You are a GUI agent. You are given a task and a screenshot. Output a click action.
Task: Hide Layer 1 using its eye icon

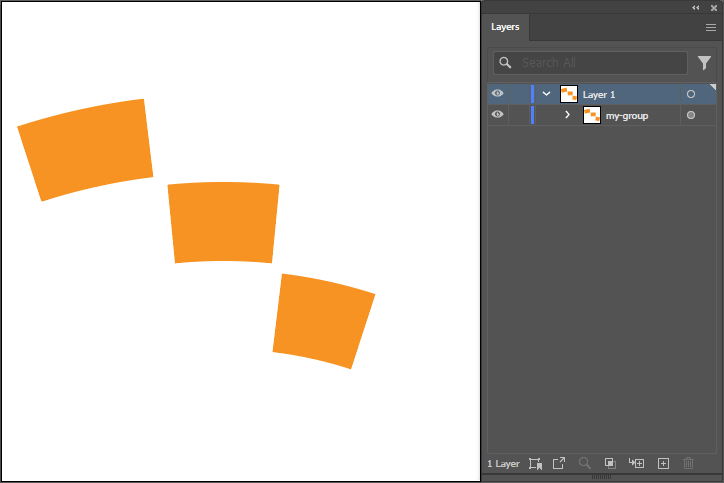pos(497,94)
